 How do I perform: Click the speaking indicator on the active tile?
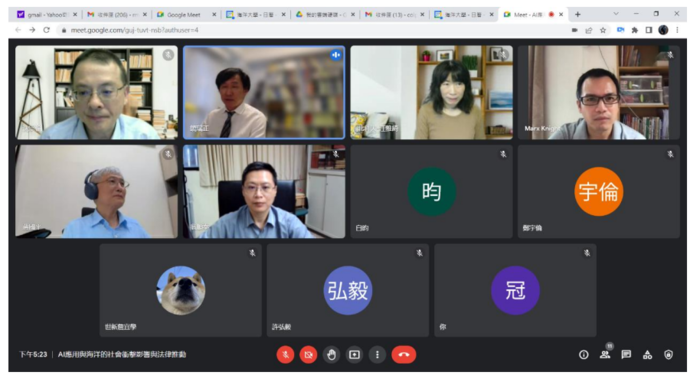pos(336,55)
